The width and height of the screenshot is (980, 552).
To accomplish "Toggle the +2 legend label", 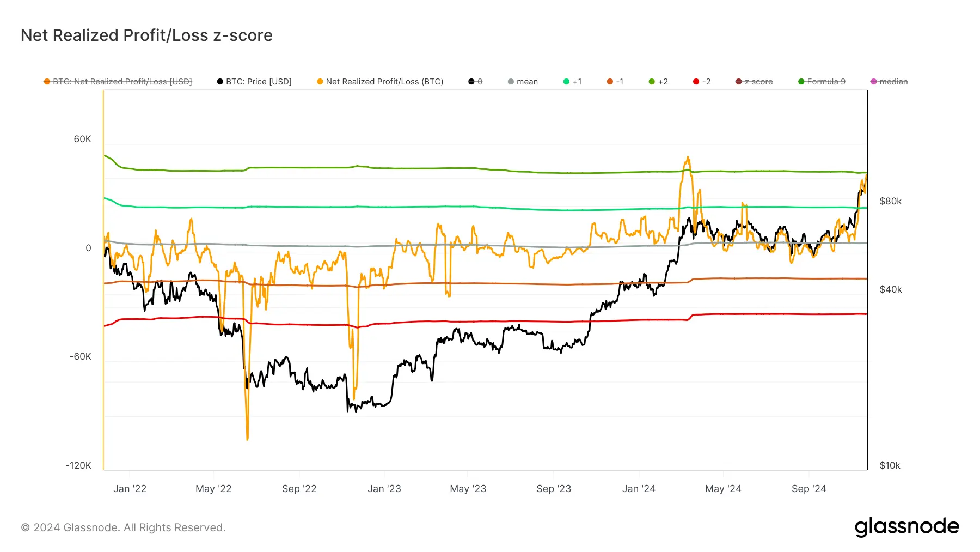I will 663,82.
